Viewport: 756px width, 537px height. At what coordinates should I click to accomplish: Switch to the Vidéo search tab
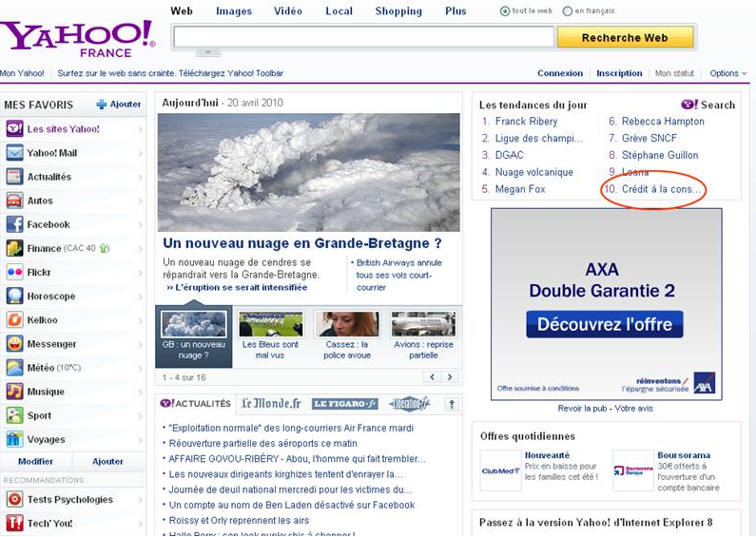(288, 11)
